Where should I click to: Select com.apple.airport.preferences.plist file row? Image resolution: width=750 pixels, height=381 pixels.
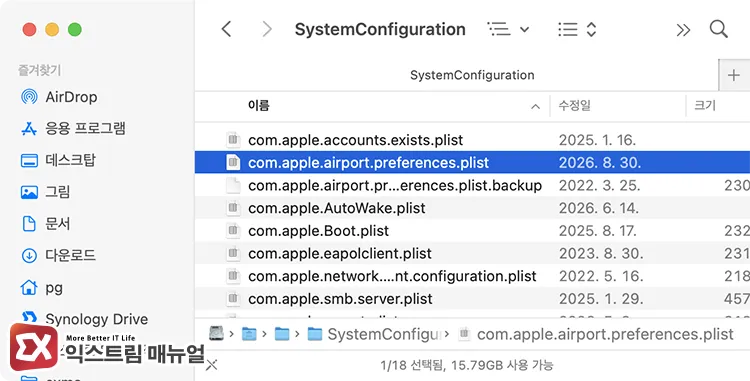pos(472,163)
